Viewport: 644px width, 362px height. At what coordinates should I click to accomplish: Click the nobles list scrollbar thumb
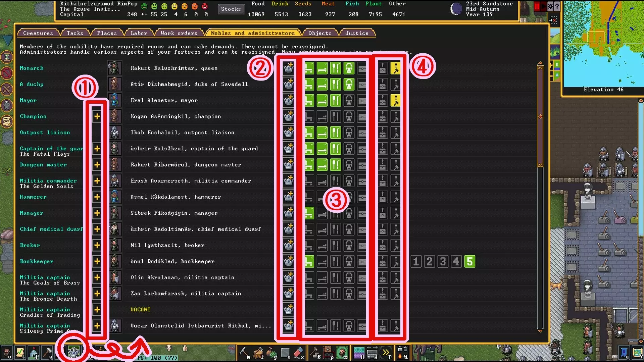pyautogui.click(x=540, y=116)
